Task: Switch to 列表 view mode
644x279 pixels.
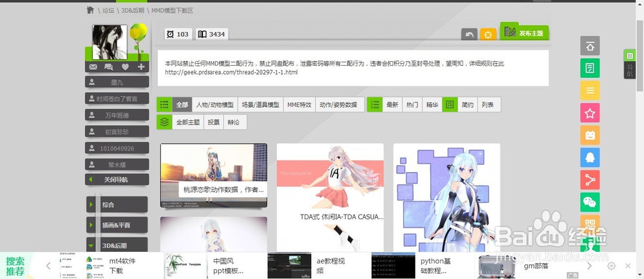Action: point(488,105)
